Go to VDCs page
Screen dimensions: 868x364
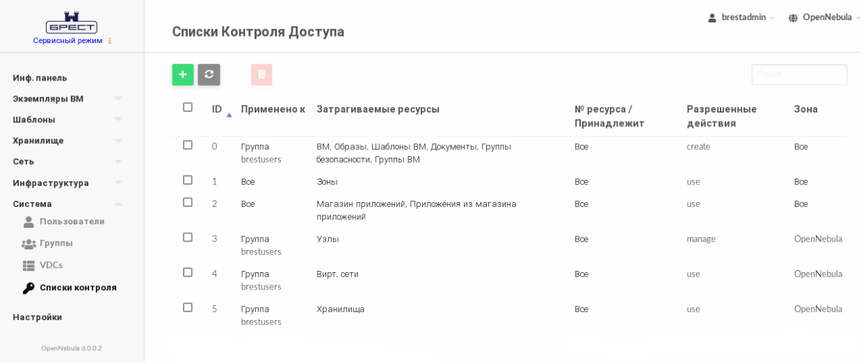(51, 267)
